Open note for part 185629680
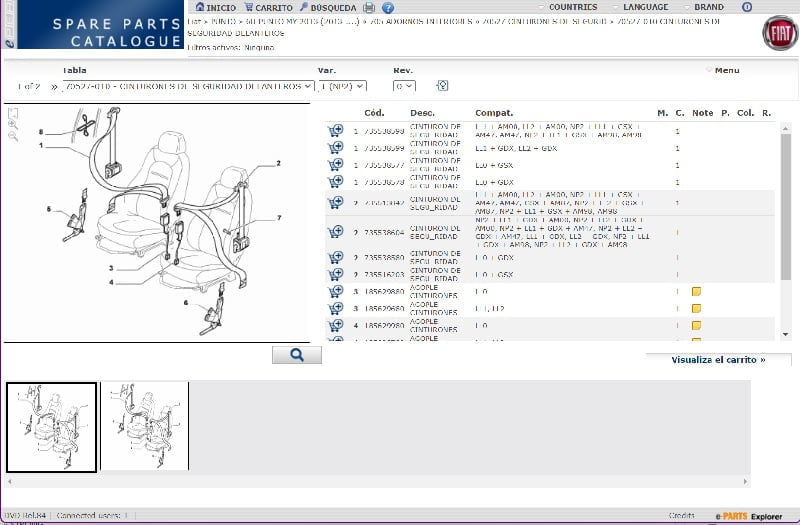Viewport: 800px width, 525px height. pyautogui.click(x=696, y=308)
